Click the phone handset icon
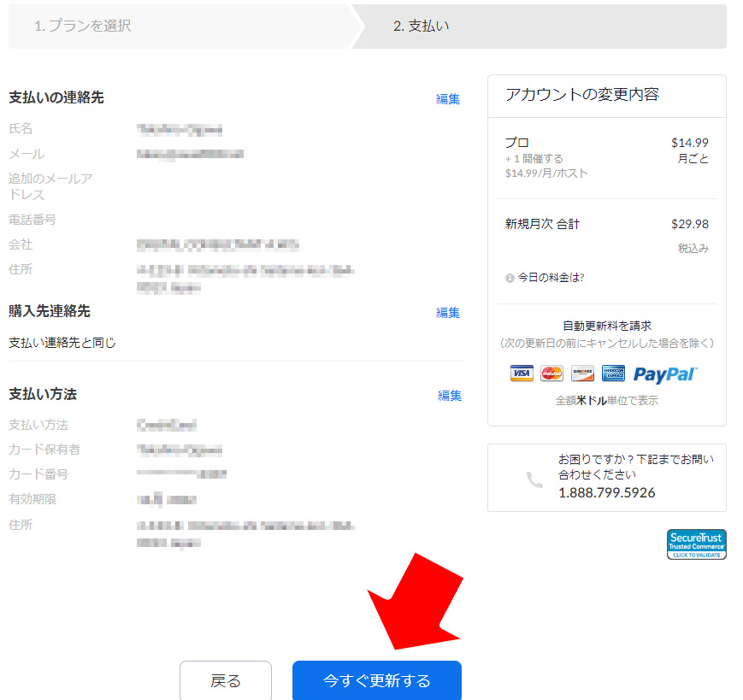Image resolution: width=743 pixels, height=700 pixels. pos(534,479)
